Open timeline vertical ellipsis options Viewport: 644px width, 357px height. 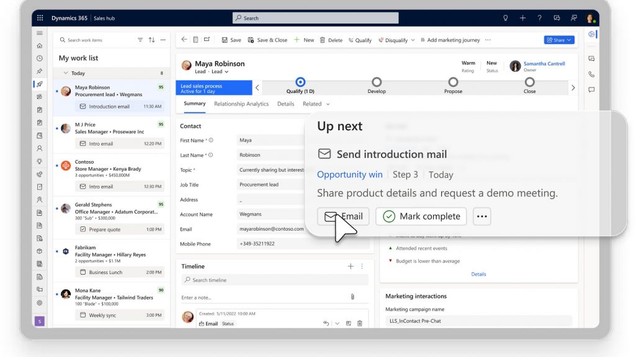(x=362, y=267)
